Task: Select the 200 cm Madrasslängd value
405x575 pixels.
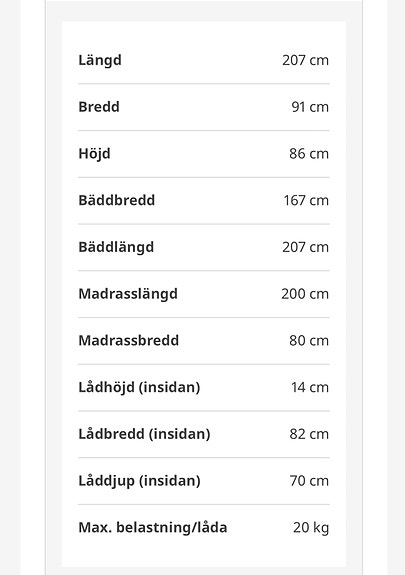Action: click(305, 294)
